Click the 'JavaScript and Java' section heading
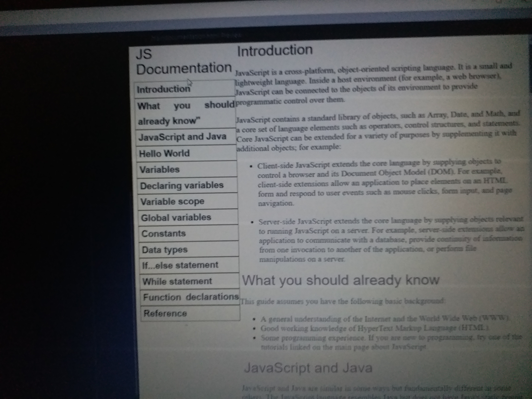 tap(308, 368)
